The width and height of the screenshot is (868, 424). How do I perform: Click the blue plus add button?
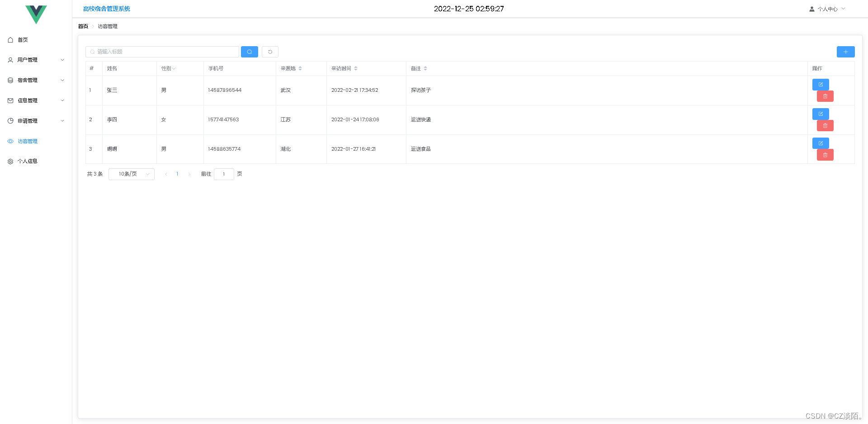coord(845,52)
